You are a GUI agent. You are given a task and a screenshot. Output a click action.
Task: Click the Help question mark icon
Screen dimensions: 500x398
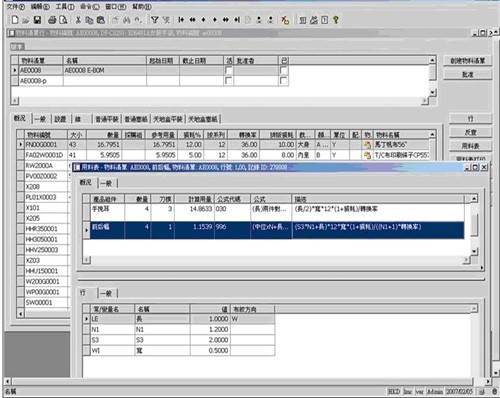tap(336, 20)
